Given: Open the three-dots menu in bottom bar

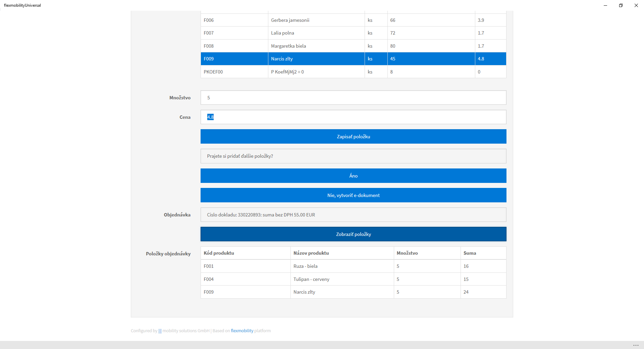Looking at the screenshot, I should pyautogui.click(x=636, y=345).
